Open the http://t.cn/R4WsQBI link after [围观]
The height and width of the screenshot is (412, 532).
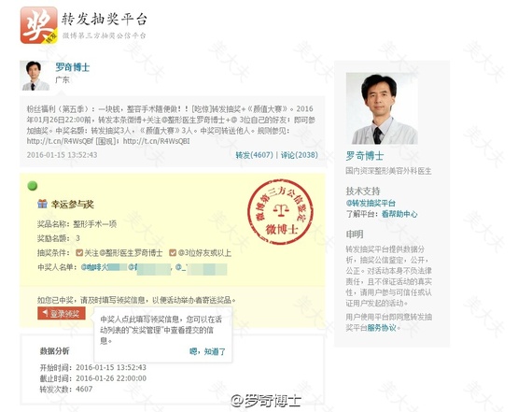point(156,141)
